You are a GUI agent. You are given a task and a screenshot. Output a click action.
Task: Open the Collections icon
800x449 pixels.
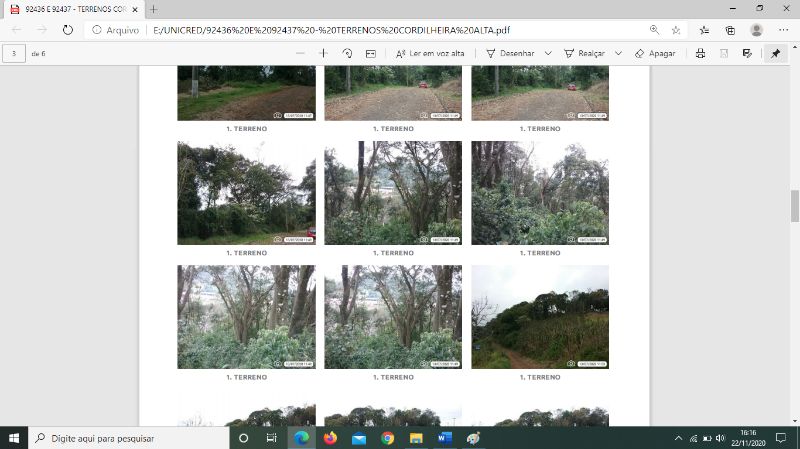730,30
